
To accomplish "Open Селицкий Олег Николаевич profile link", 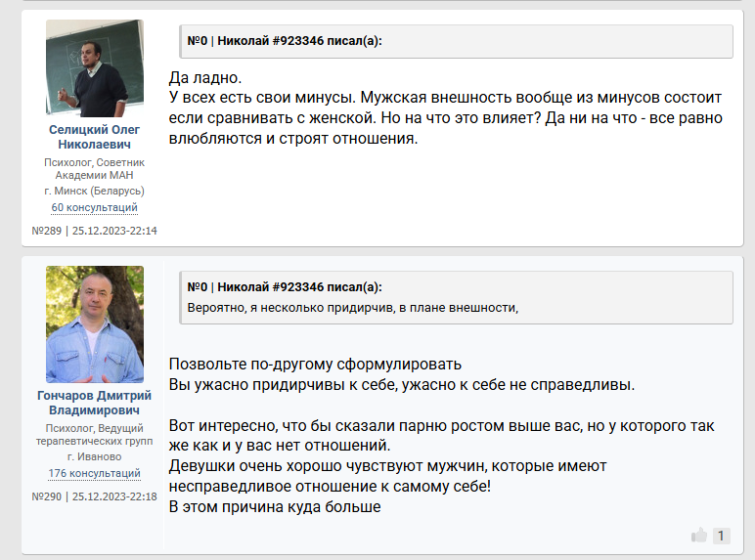I will pos(94,137).
